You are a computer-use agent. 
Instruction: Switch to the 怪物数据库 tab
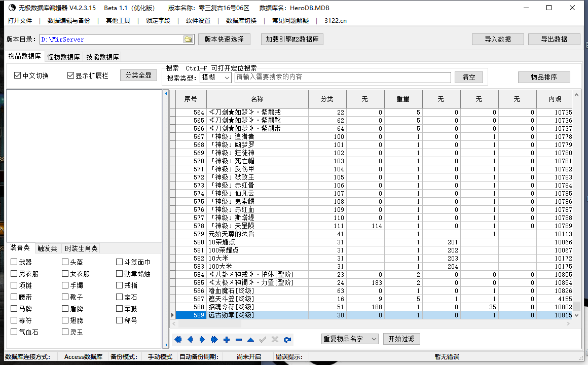64,57
